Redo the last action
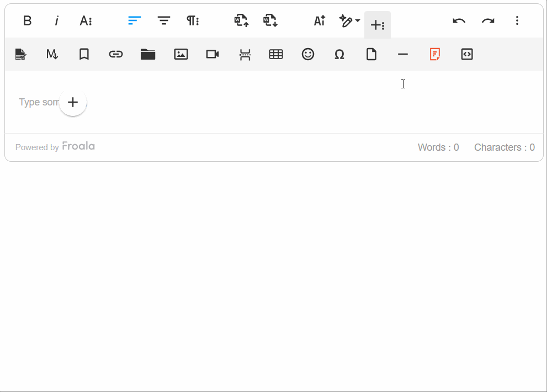The width and height of the screenshot is (547, 392). (x=488, y=21)
